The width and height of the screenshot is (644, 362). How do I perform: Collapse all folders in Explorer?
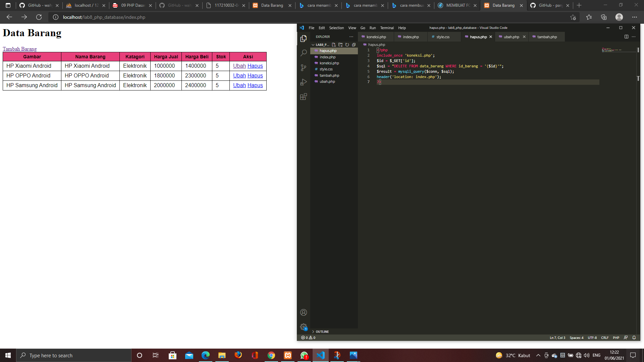point(354,44)
